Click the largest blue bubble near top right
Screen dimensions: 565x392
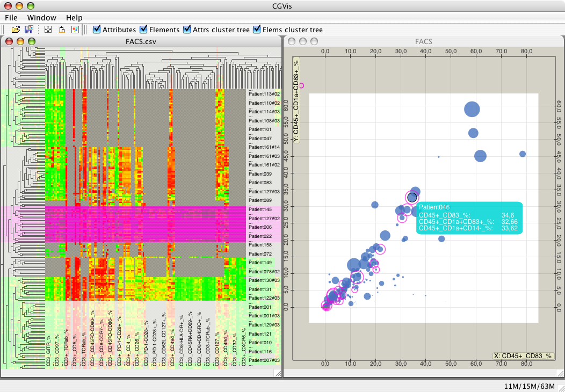(x=472, y=109)
